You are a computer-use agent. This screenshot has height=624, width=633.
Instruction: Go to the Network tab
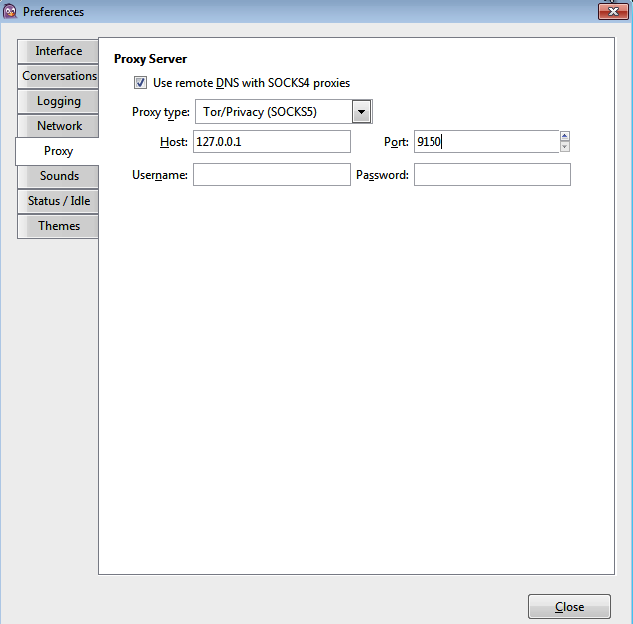coord(58,126)
